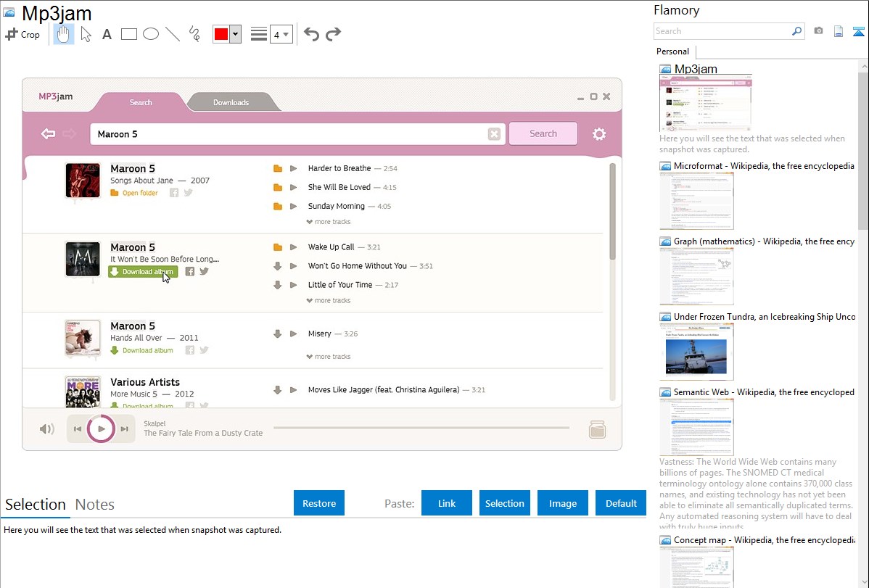Image resolution: width=869 pixels, height=588 pixels.
Task: Activate the hand pan tool
Action: (x=64, y=34)
